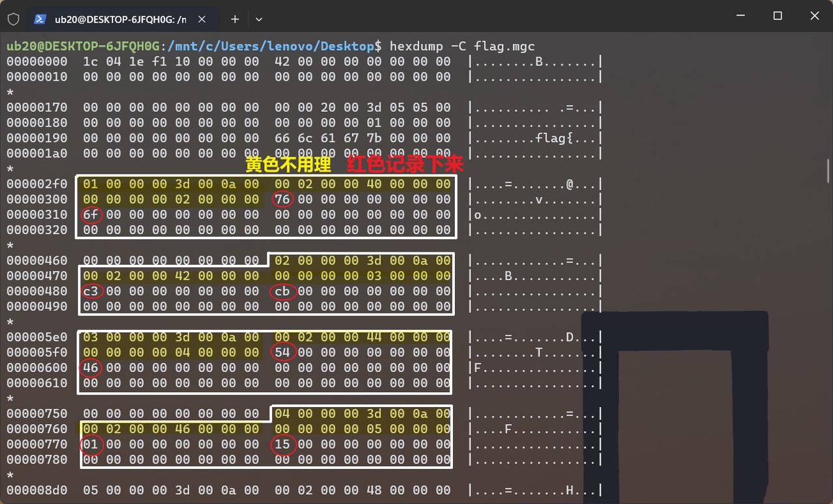Click the offset 00000170
Image resolution: width=833 pixels, height=504 pixels.
37,107
